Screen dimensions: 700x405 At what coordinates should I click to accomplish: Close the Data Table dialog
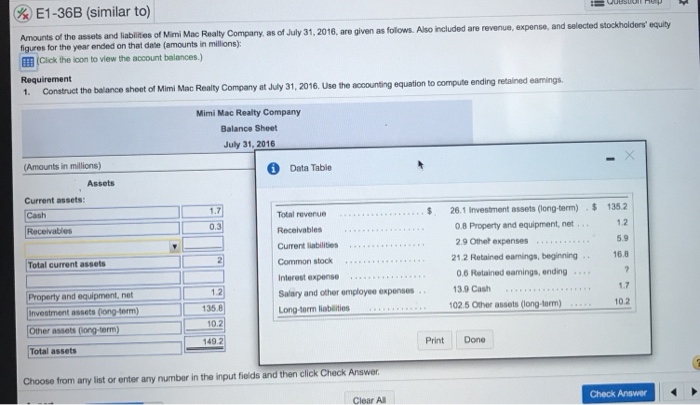629,155
